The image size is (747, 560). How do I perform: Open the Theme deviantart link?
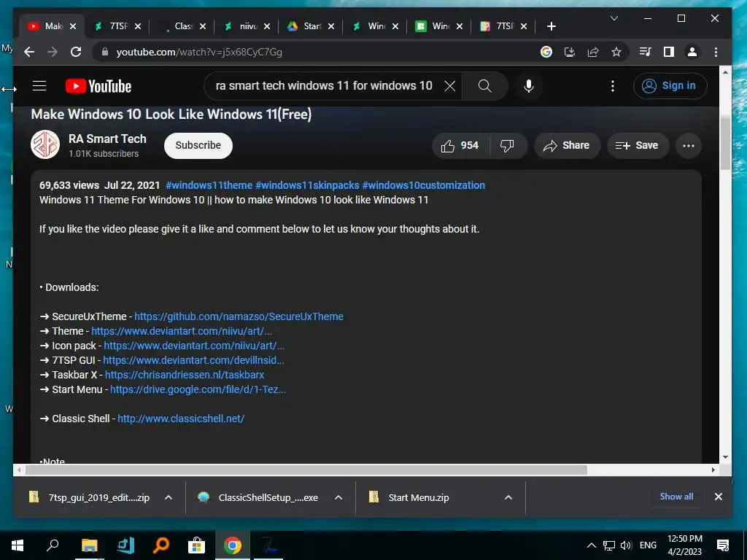[182, 331]
